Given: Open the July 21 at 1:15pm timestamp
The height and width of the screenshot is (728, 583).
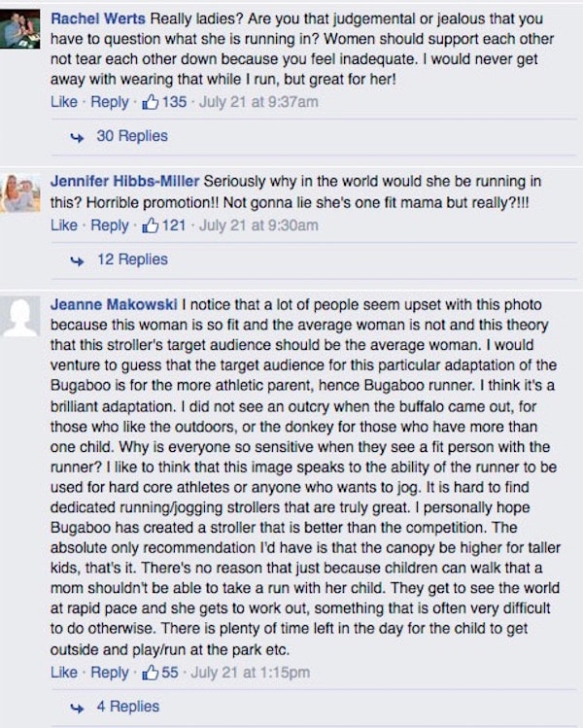Looking at the screenshot, I should click(x=250, y=673).
